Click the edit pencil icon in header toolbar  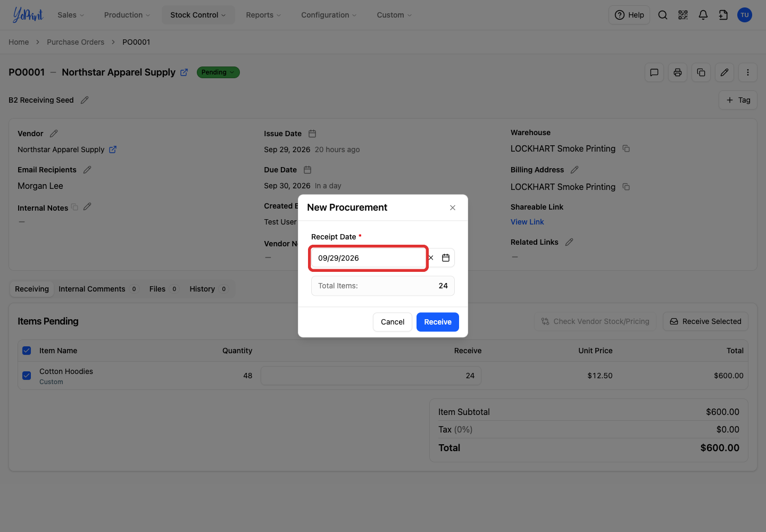[725, 72]
